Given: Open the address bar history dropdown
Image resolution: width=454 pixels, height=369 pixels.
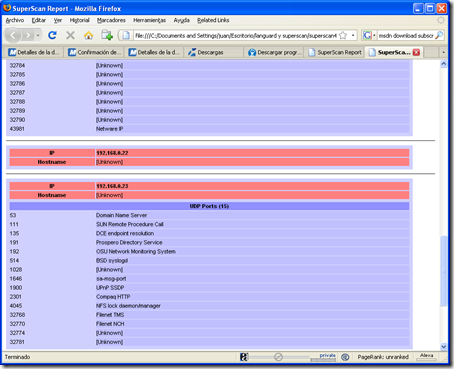Looking at the screenshot, I should [353, 35].
